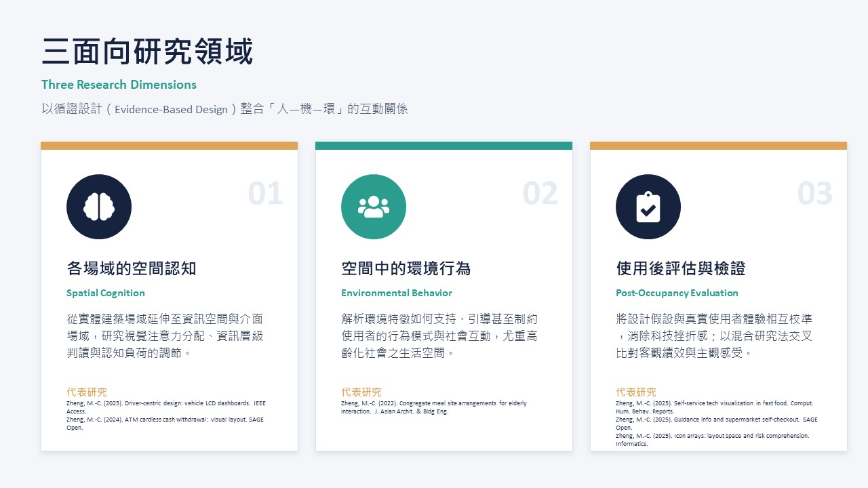The width and height of the screenshot is (868, 488).
Task: Click the Spatial Cognition label
Action: (x=106, y=293)
